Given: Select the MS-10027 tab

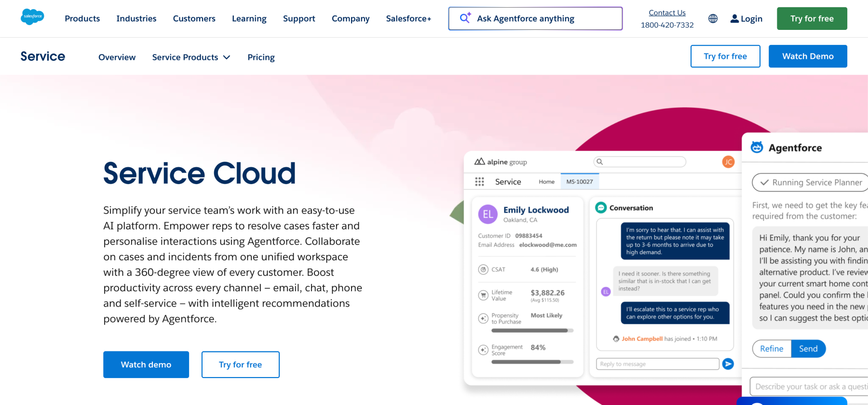Looking at the screenshot, I should (580, 182).
